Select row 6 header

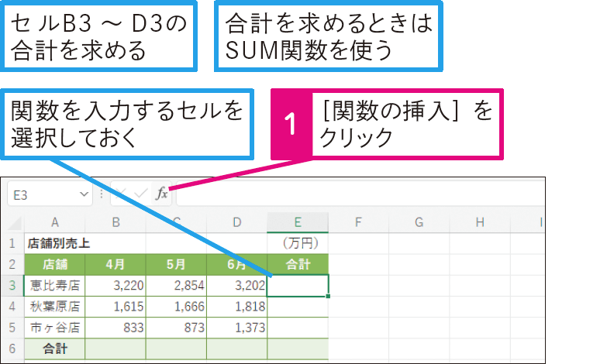(x=12, y=349)
